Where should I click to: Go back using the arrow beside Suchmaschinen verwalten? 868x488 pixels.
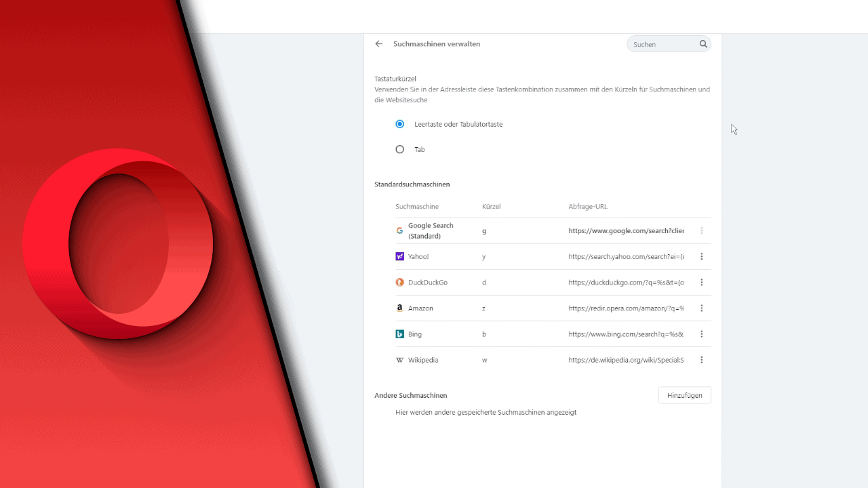379,44
